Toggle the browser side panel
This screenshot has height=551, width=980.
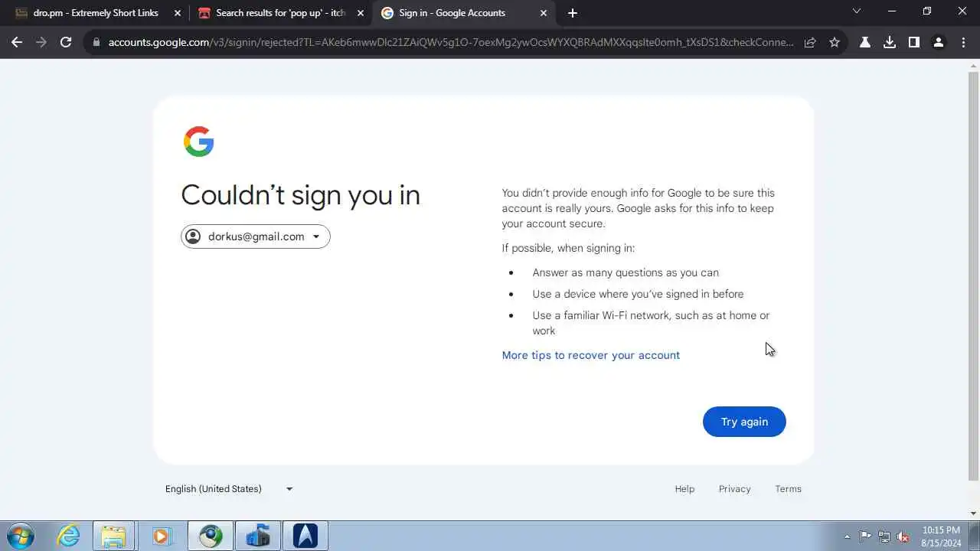pyautogui.click(x=914, y=42)
